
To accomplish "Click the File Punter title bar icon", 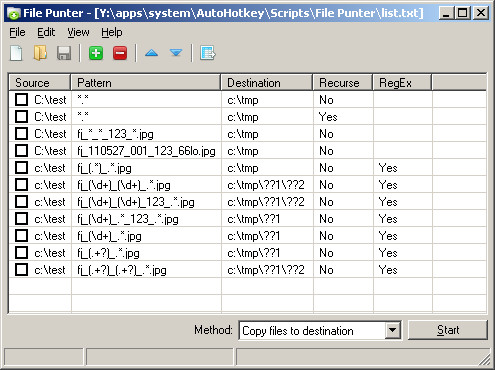I will tap(14, 14).
